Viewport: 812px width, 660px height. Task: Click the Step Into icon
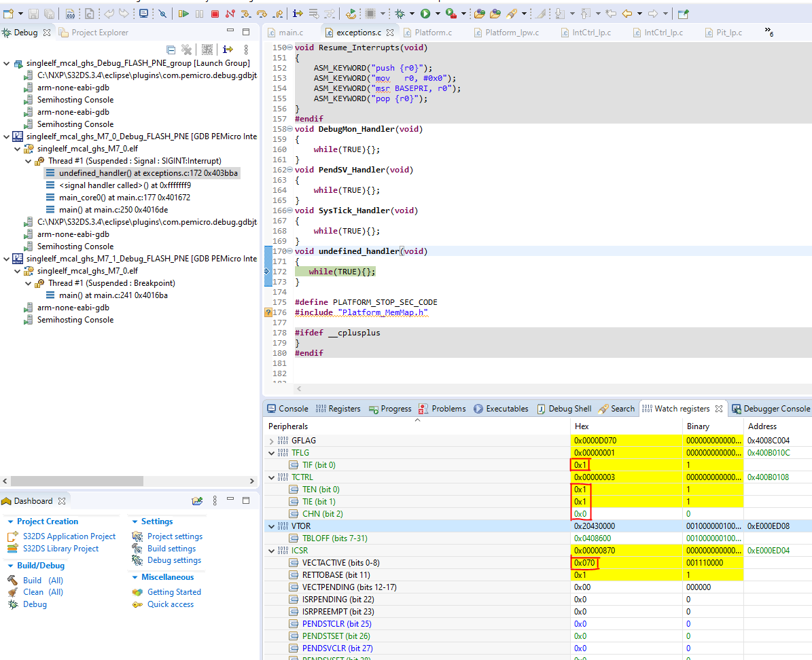click(x=247, y=14)
